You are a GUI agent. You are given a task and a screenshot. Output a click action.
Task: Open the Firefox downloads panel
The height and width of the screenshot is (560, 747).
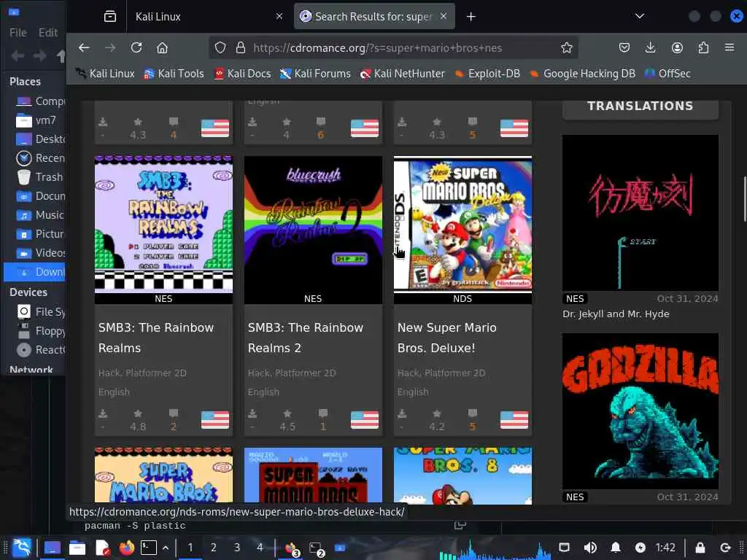point(650,47)
